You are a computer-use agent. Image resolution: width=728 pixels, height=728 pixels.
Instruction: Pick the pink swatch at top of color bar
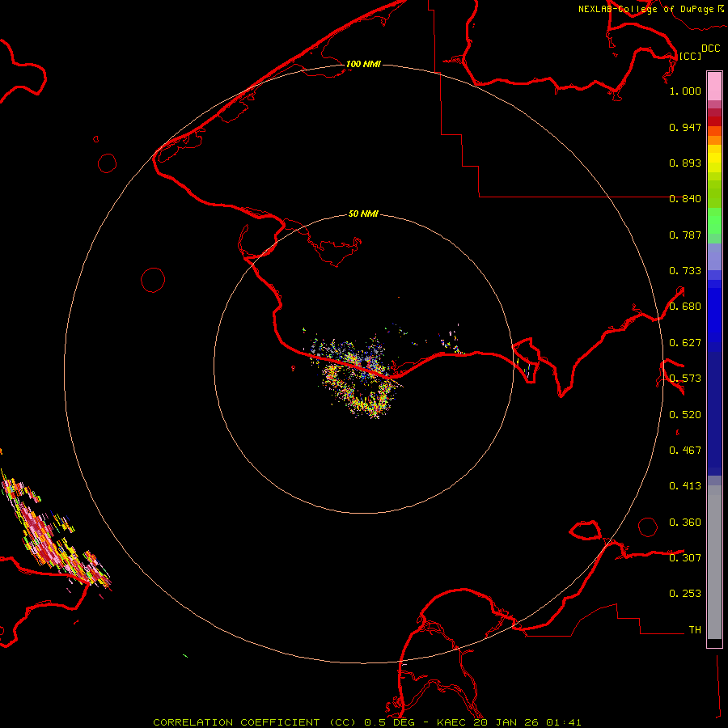point(714,85)
